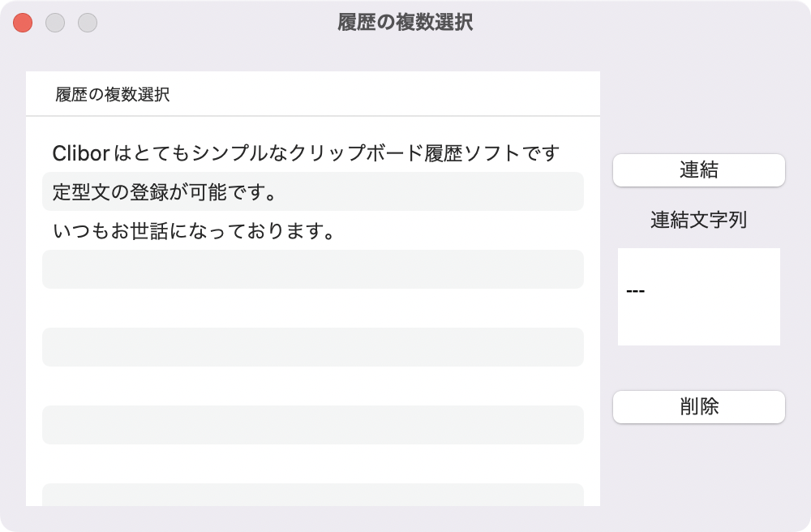Viewport: 811px width, 532px height.
Task: Select the first empty gray row below いつもお世話になっております。
Action: [313, 269]
